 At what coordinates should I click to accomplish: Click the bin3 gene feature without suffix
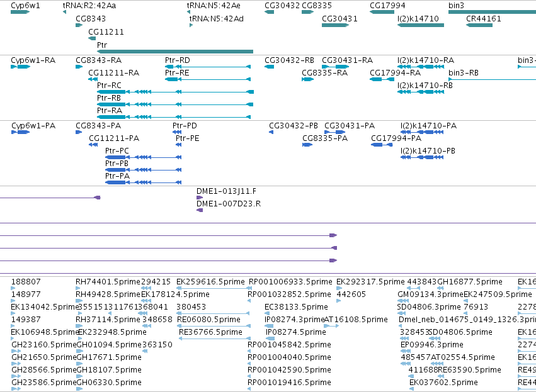tap(493, 12)
